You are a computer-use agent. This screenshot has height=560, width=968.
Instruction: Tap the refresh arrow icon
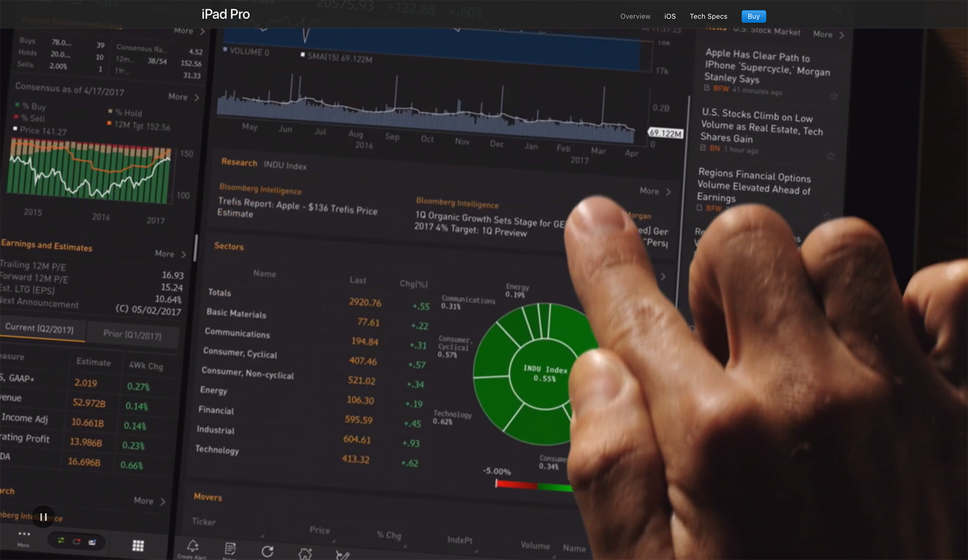tap(267, 551)
